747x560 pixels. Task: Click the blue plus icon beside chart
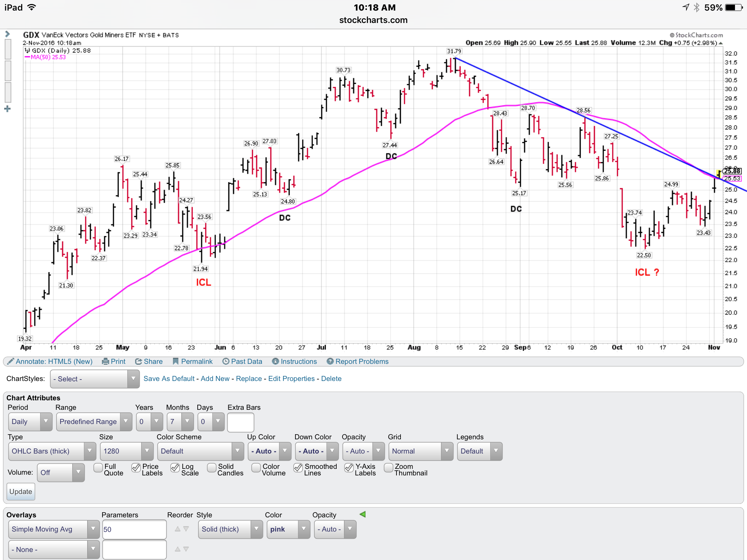pyautogui.click(x=7, y=109)
